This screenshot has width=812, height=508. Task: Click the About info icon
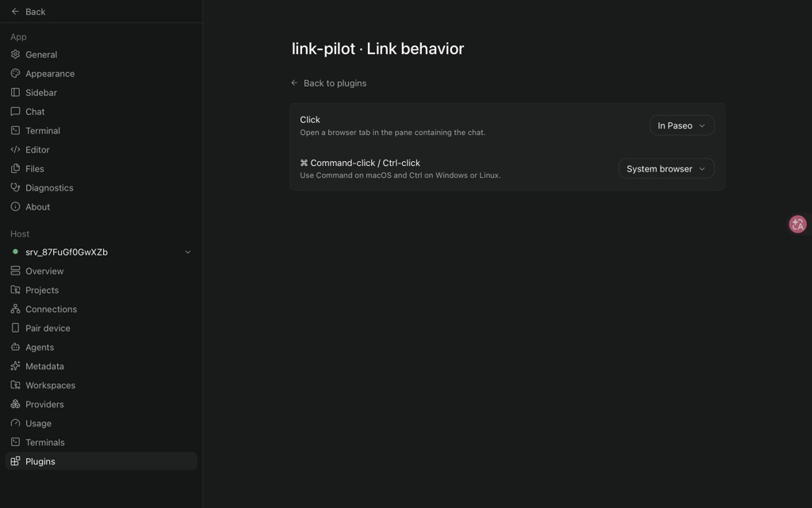[16, 207]
